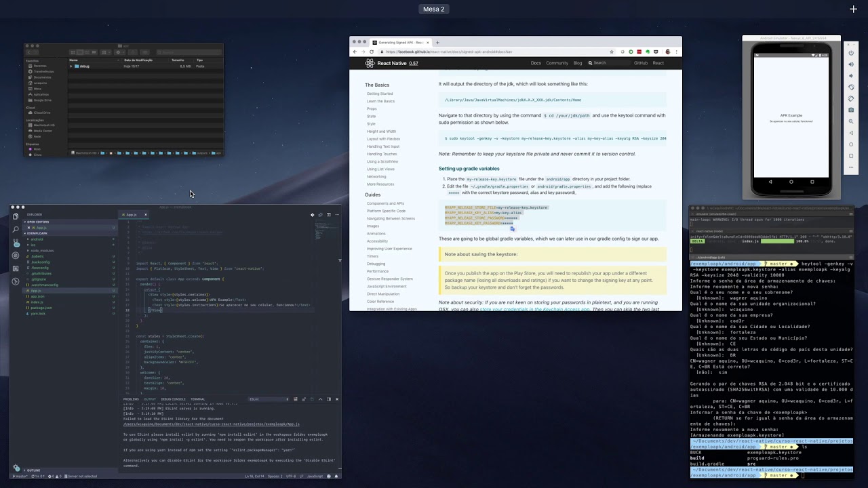Rotate the emulator right
868x488 pixels.
coord(851,98)
